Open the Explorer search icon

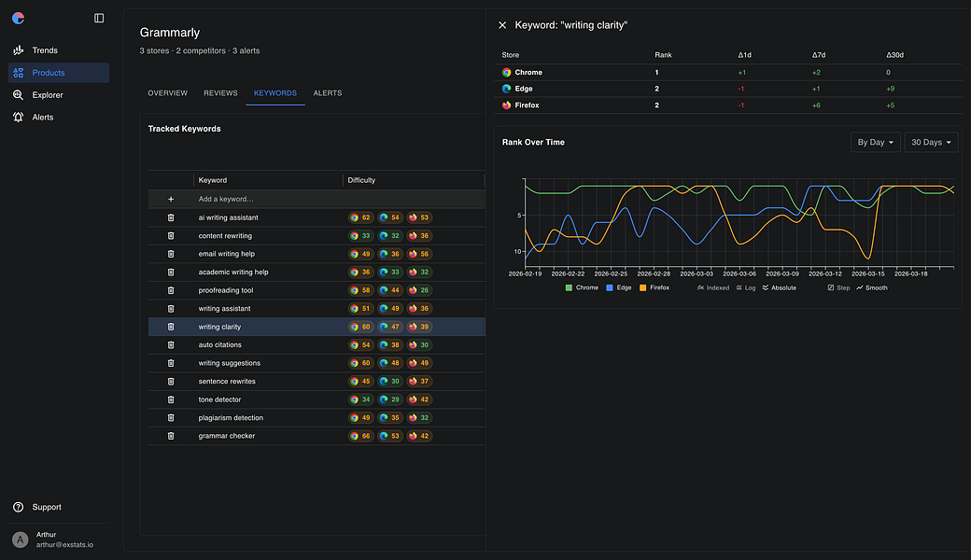19,94
